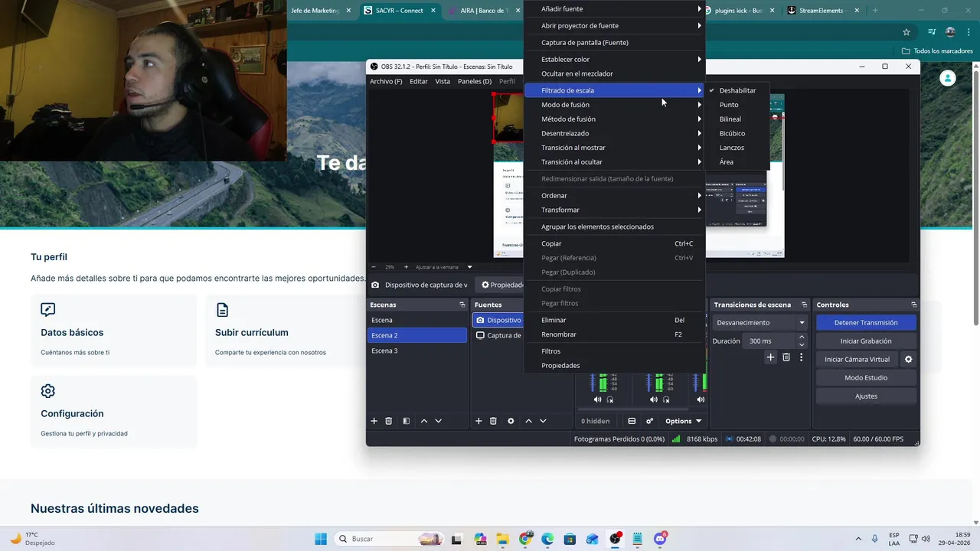Add a new source with the plus icon in the Fuentes panel
This screenshot has height=551, width=980.
[x=479, y=421]
